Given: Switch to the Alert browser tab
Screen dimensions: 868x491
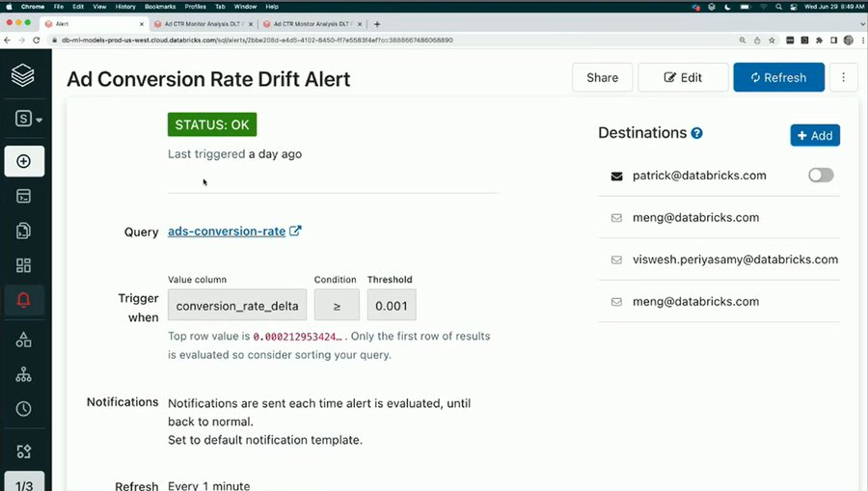Looking at the screenshot, I should (x=95, y=24).
